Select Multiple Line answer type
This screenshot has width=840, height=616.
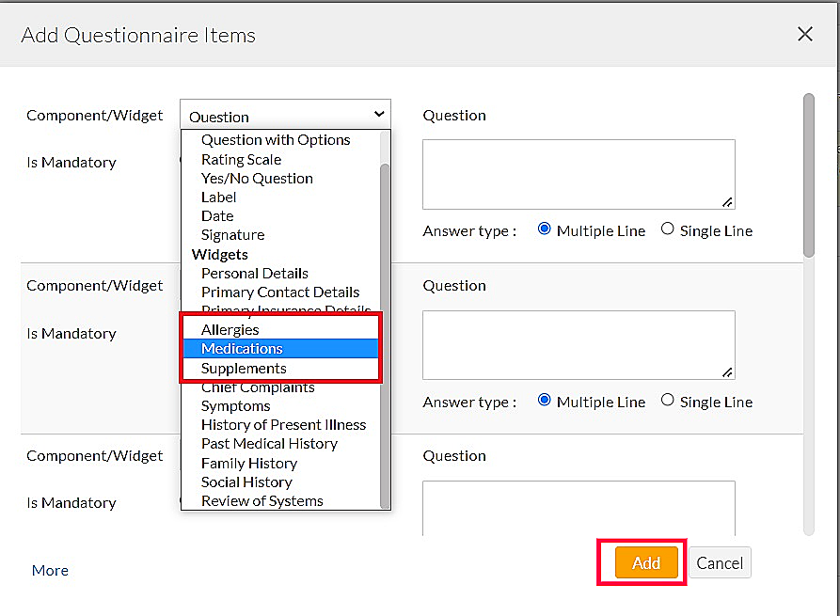coord(544,230)
